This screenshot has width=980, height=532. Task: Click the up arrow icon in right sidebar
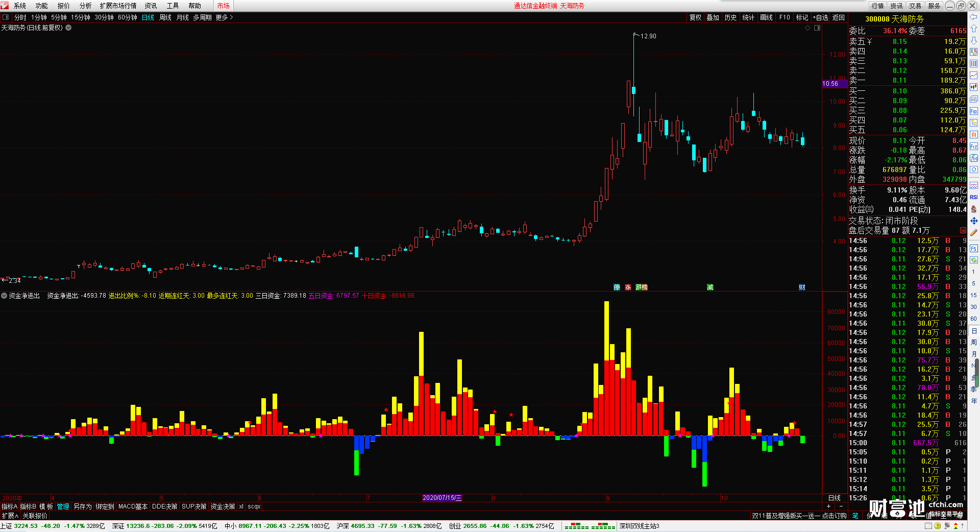974,29
